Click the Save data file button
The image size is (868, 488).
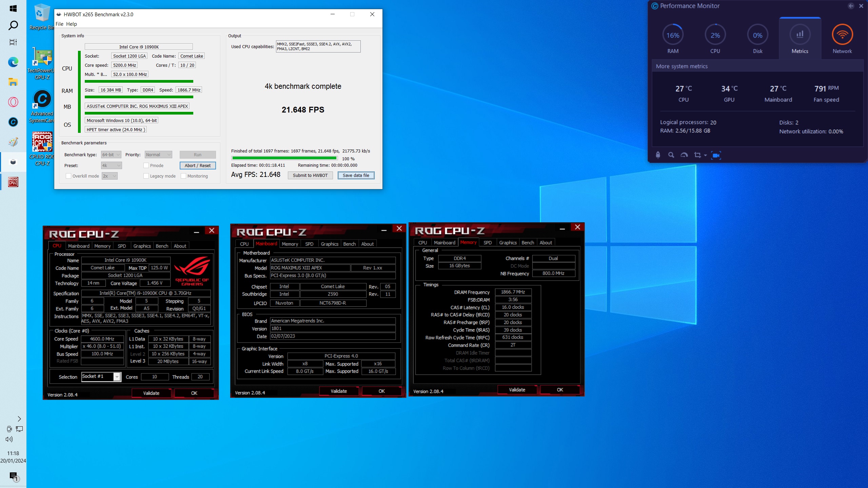pos(356,175)
